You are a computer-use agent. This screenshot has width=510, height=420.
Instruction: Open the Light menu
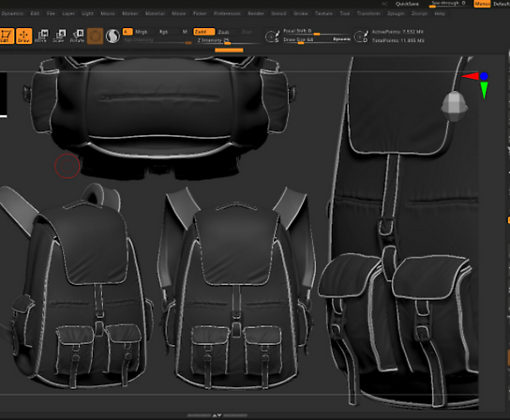click(87, 13)
